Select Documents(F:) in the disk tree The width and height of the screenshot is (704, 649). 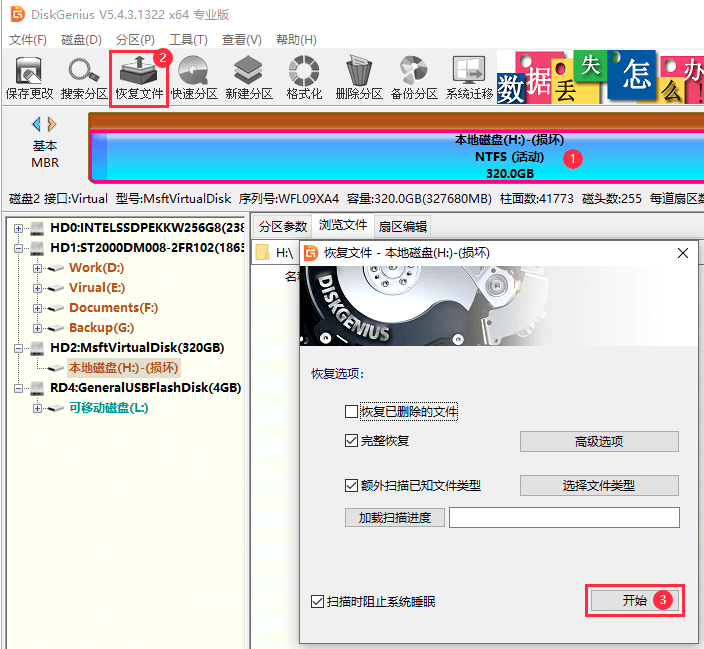point(114,308)
